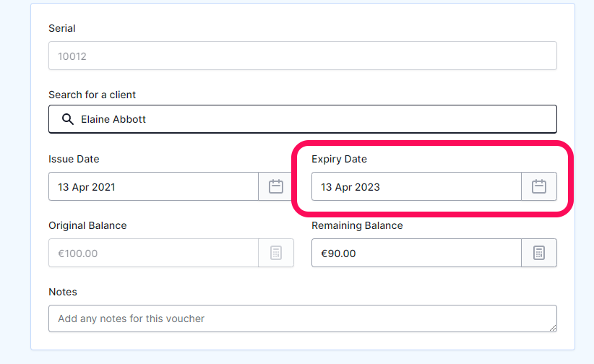
Task: Click the Original Balance label
Action: coord(87,225)
